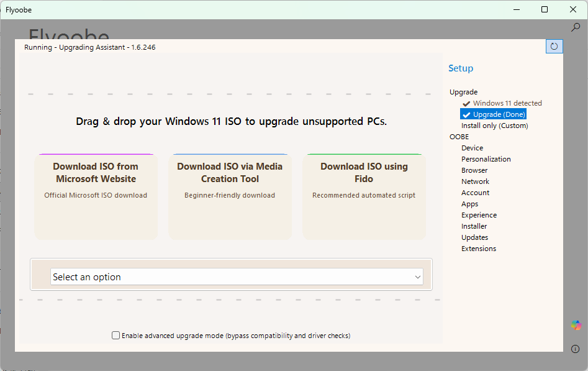Screen dimensions: 588x371
Task: Click Download ISO from Microsoft Website card
Action: [x=96, y=196]
